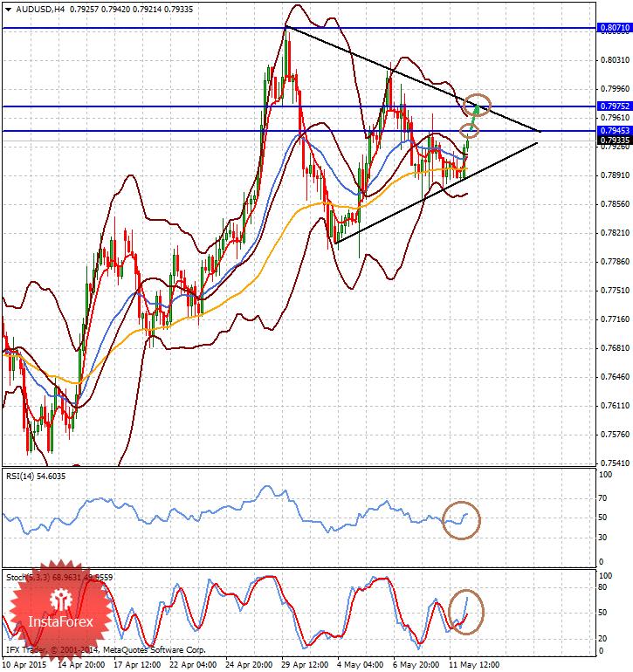Click the 22 Apr 04:00 time label
This screenshot has width=633, height=672.
click(x=193, y=665)
